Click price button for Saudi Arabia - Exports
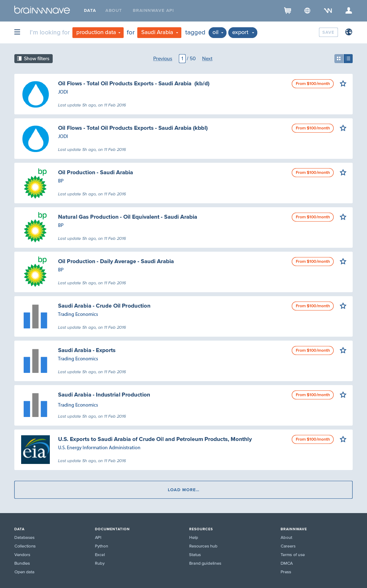The width and height of the screenshot is (367, 588). [x=313, y=350]
